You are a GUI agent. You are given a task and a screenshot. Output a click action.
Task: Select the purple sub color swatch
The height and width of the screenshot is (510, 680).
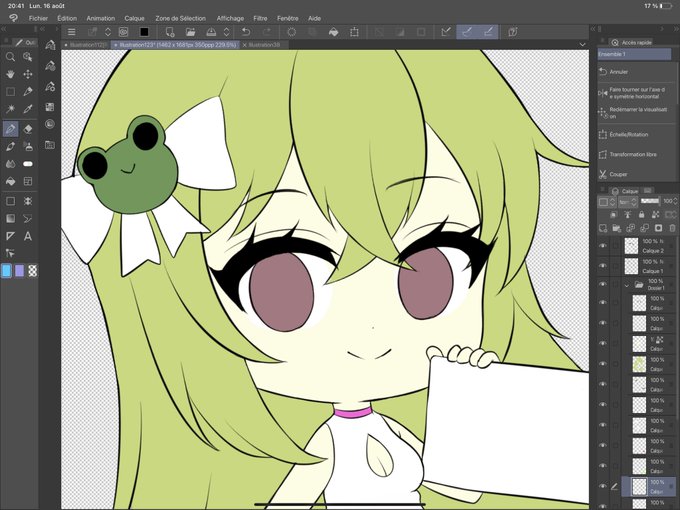pyautogui.click(x=20, y=271)
